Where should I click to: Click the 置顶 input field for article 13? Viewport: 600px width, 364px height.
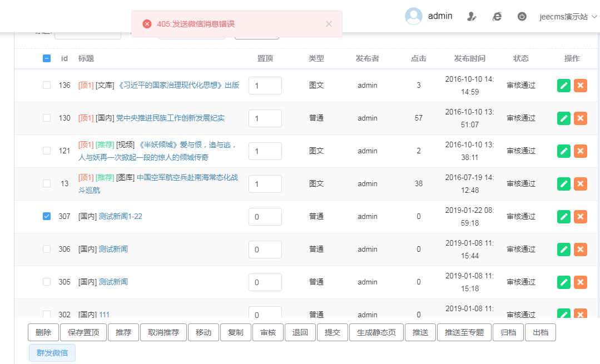coord(265,183)
